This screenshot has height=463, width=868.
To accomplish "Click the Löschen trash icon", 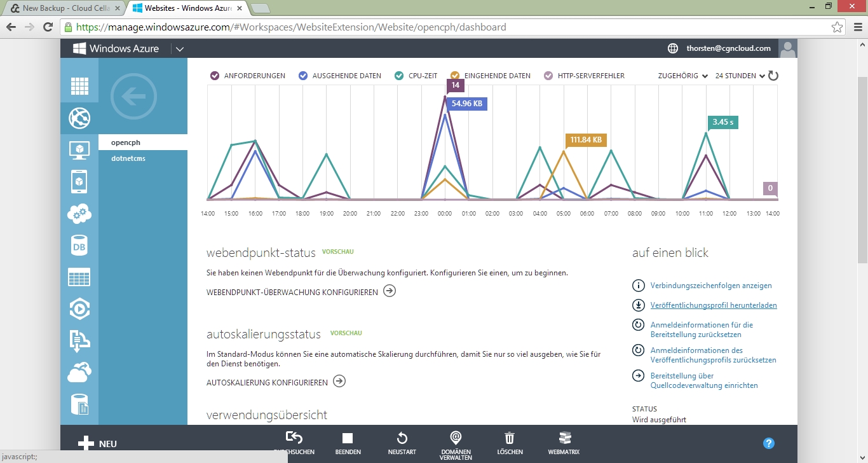I will pos(510,443).
